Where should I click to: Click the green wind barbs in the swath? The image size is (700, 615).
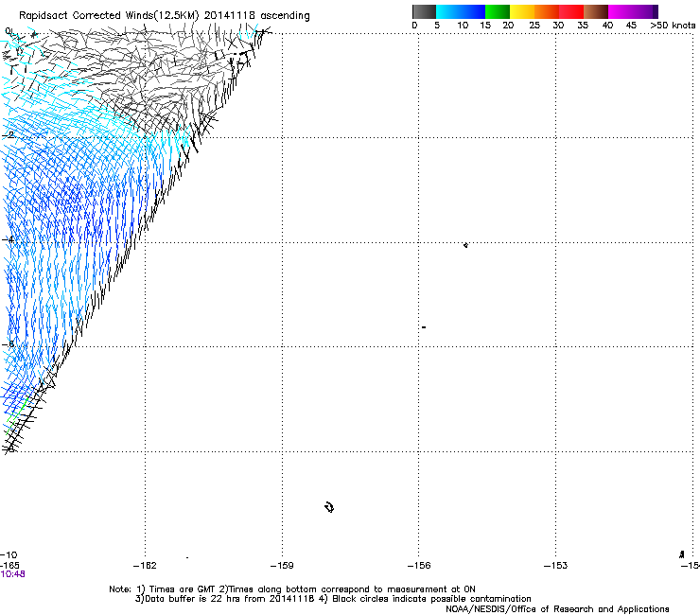click(x=17, y=413)
